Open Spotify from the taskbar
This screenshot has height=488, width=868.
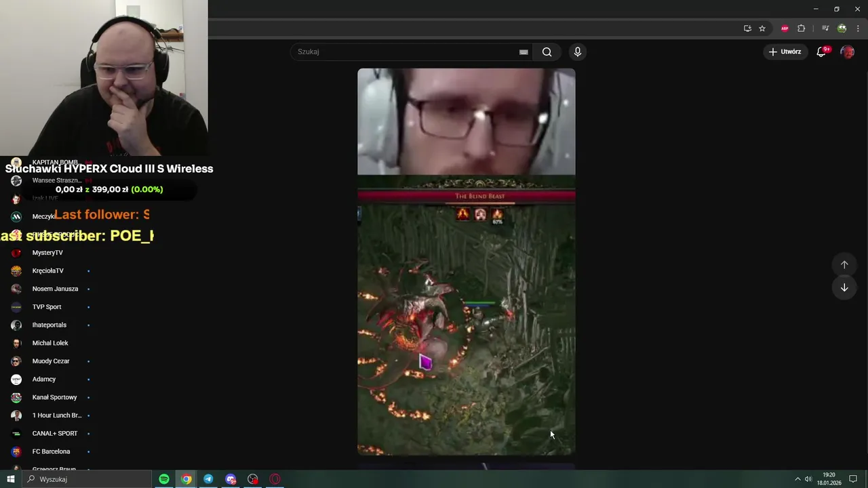click(164, 479)
